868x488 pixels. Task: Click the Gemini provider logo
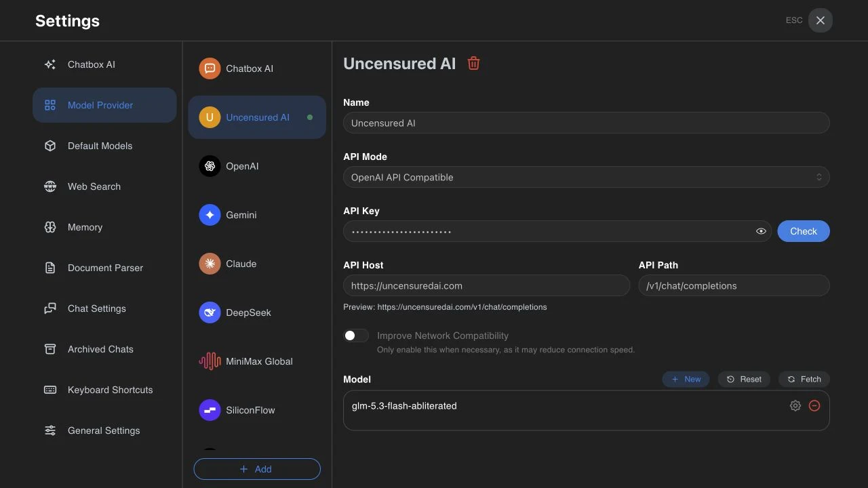tap(210, 215)
